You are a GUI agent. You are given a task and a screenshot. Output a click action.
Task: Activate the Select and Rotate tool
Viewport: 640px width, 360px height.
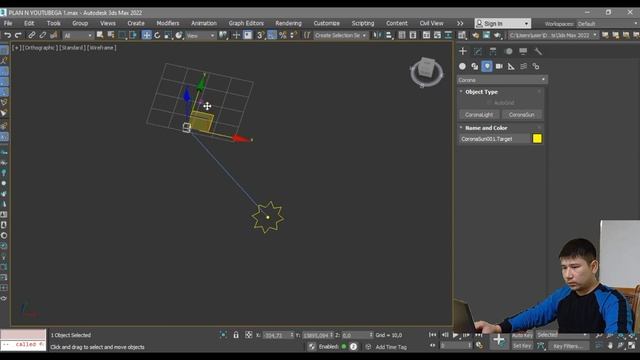[x=157, y=36]
